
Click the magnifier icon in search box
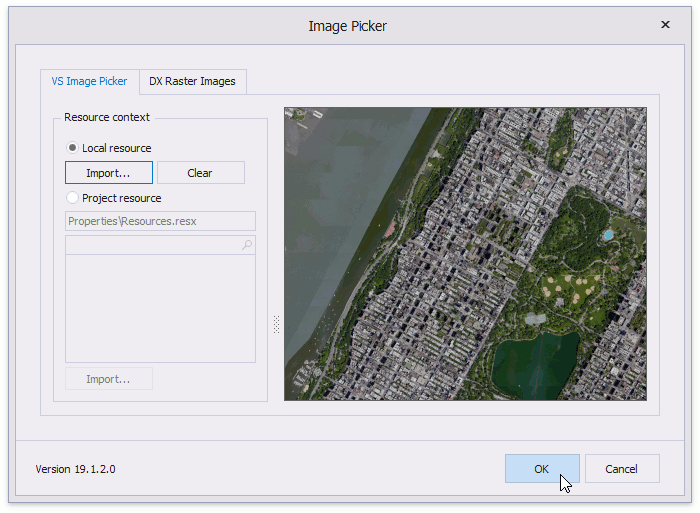[x=247, y=245]
